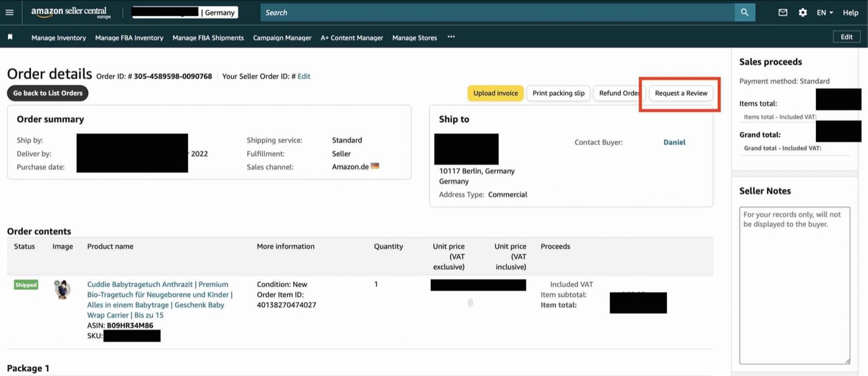Open the hamburger navigation menu
Viewport: 868px width, 376px height.
[11, 12]
